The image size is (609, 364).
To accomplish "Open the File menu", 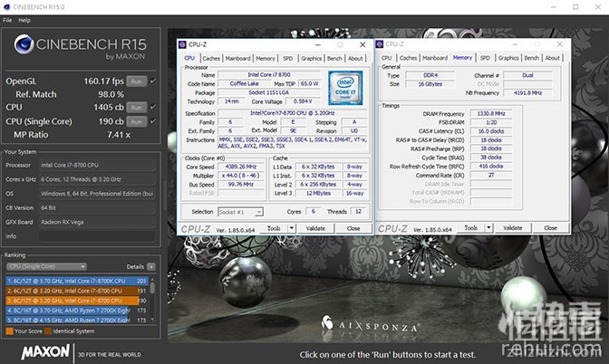I will point(7,20).
